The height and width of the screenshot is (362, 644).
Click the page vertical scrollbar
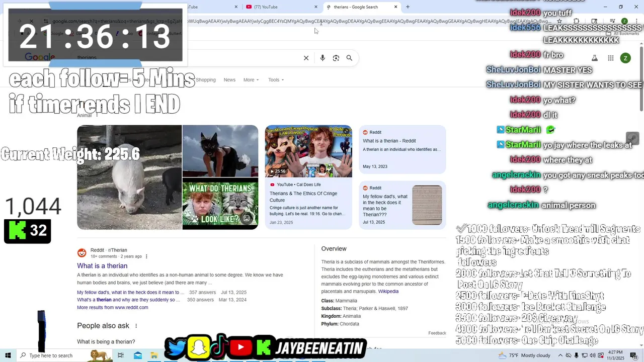coord(641,78)
